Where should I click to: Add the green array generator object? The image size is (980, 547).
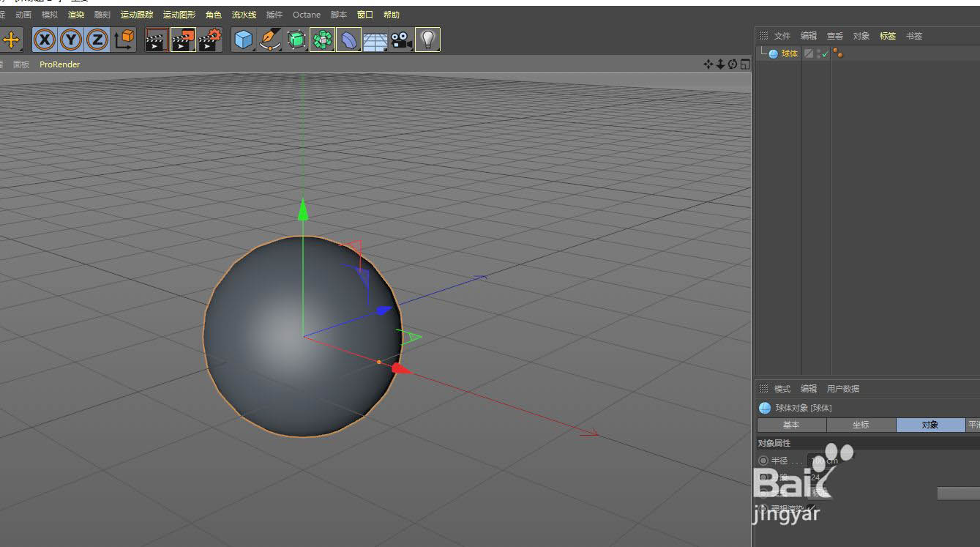click(x=322, y=40)
